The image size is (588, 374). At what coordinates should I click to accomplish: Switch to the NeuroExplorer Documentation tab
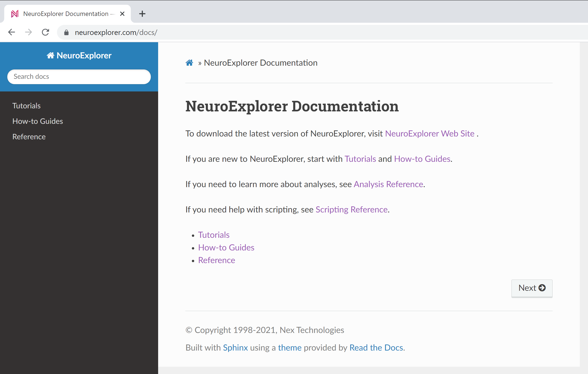[x=65, y=14]
